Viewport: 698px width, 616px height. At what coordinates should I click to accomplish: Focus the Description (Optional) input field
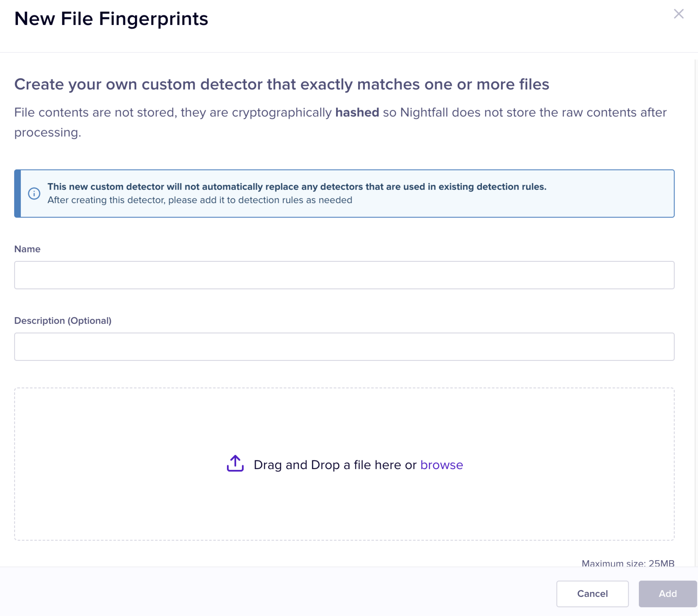344,347
